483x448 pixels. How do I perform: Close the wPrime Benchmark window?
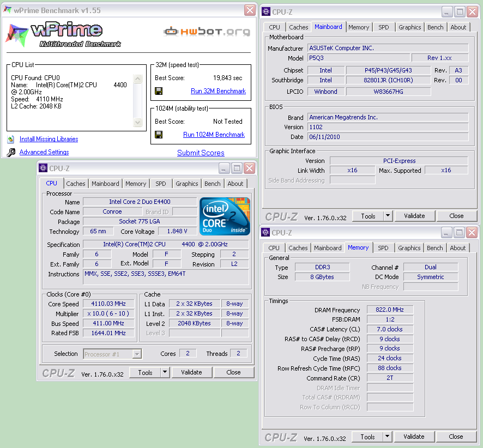(250, 10)
